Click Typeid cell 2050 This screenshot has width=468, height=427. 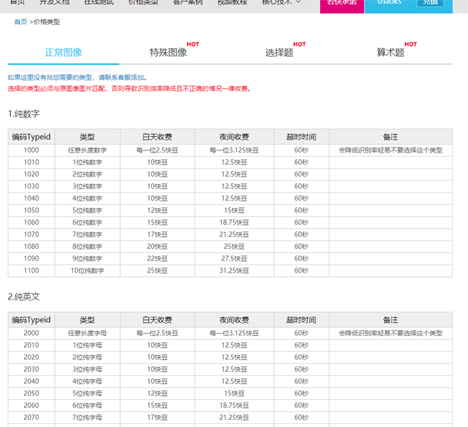pyautogui.click(x=31, y=393)
